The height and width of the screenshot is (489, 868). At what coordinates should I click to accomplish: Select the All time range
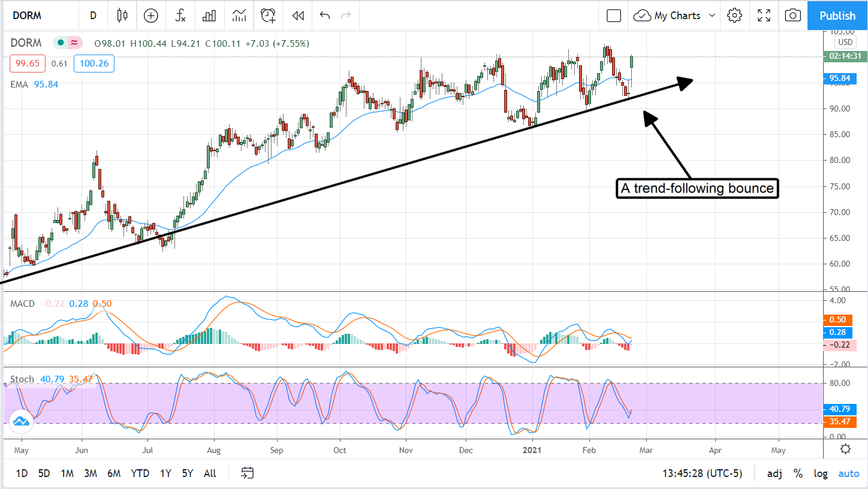pyautogui.click(x=210, y=473)
